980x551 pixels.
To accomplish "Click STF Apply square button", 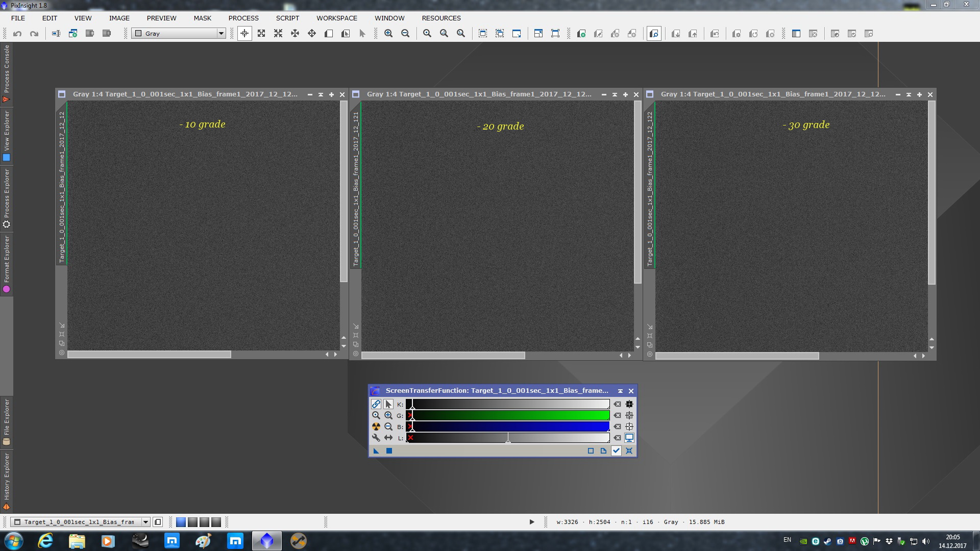I will point(389,450).
